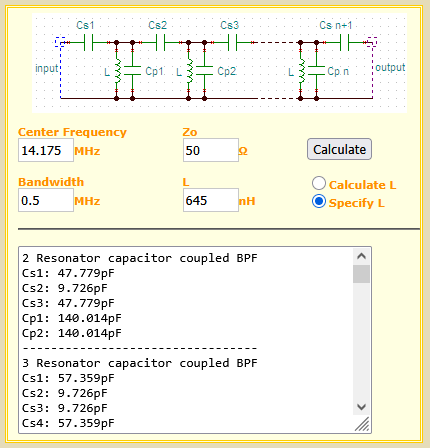430x448 pixels.
Task: Click the Cp1 shunt capacitor symbol
Action: (x=133, y=71)
